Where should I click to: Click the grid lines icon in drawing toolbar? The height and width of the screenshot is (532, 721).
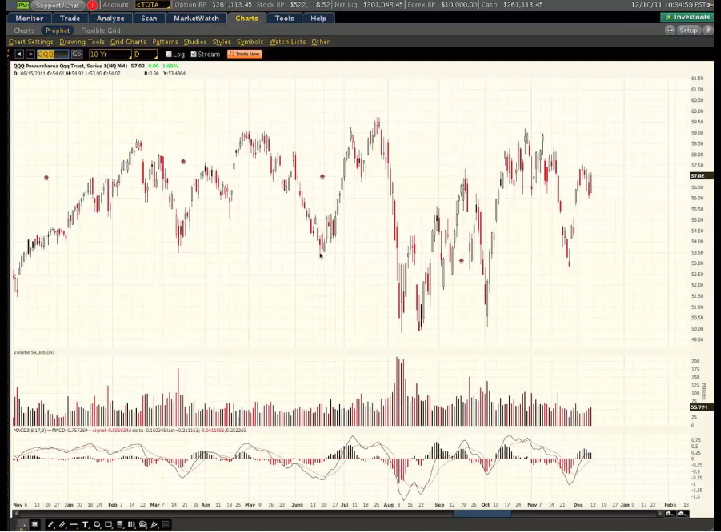(166, 524)
